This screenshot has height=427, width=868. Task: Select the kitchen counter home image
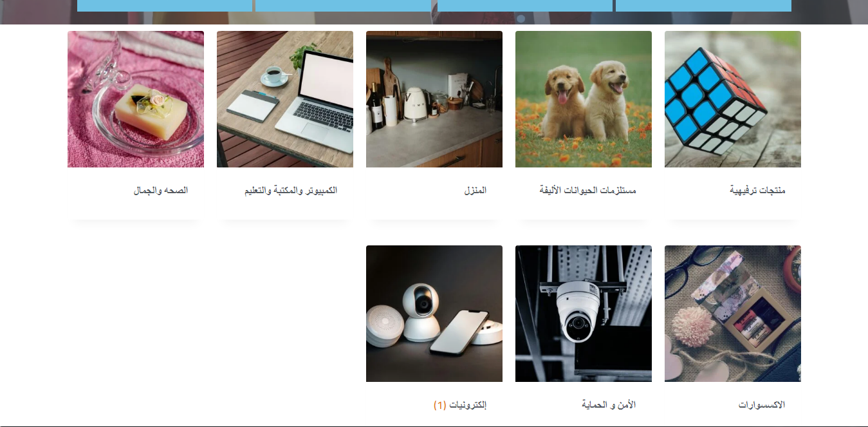[434, 99]
